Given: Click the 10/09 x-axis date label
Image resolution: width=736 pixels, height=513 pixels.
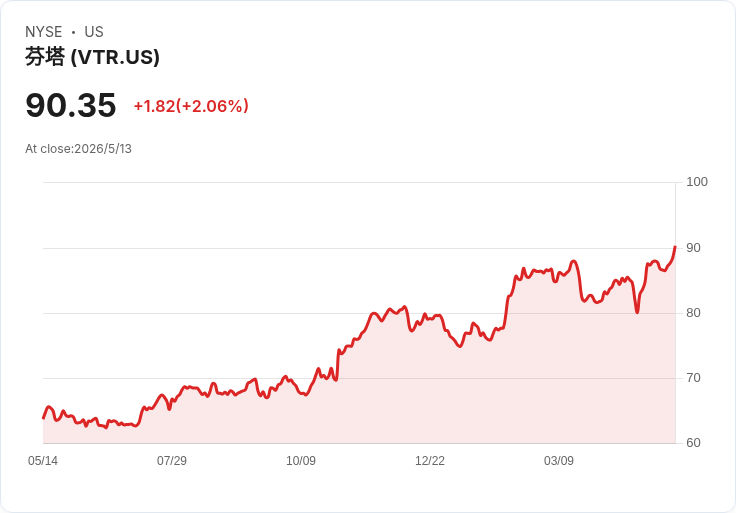Looking at the screenshot, I should (x=301, y=460).
